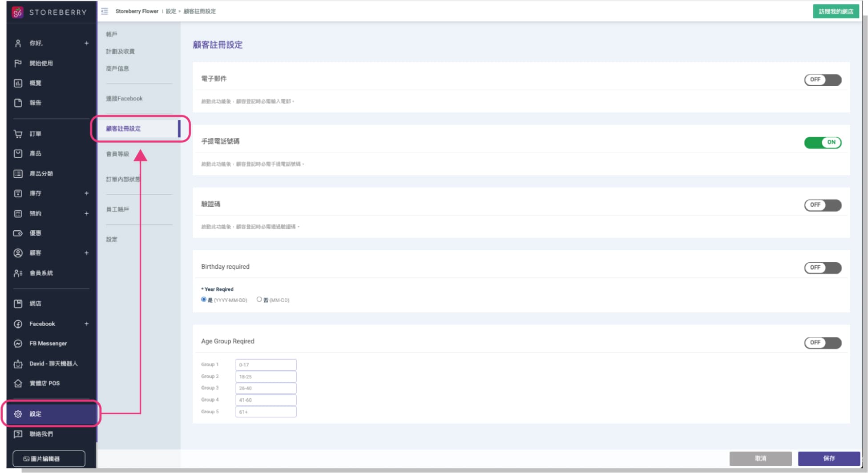868x473 pixels.
Task: Open 帳戶 settings submenu item
Action: (112, 34)
